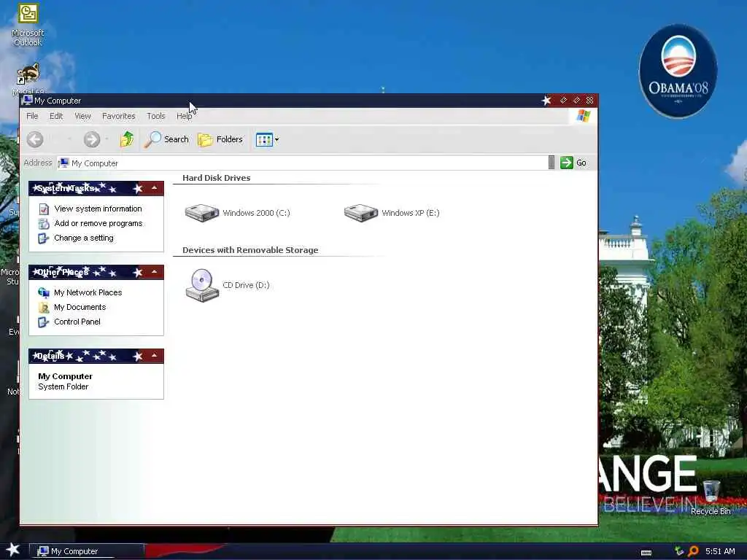Screen dimensions: 747x560
Task: Open the Search pane
Action: click(167, 139)
